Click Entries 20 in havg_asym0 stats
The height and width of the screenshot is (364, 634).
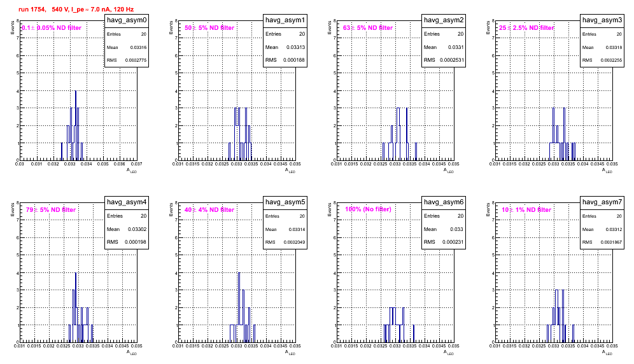click(127, 34)
